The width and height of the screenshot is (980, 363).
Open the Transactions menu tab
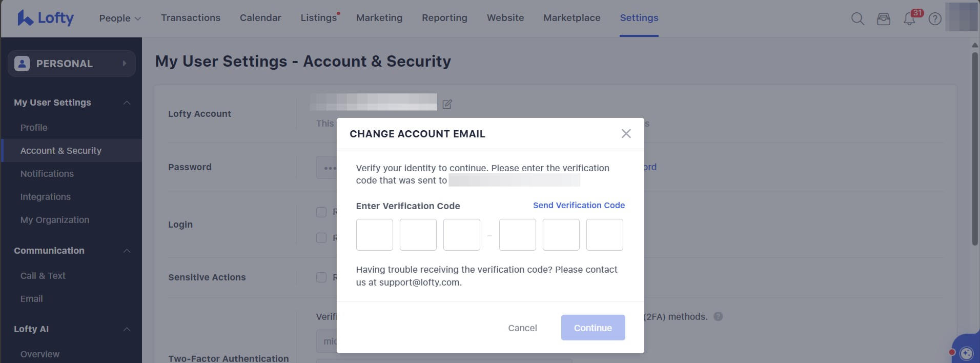[191, 18]
